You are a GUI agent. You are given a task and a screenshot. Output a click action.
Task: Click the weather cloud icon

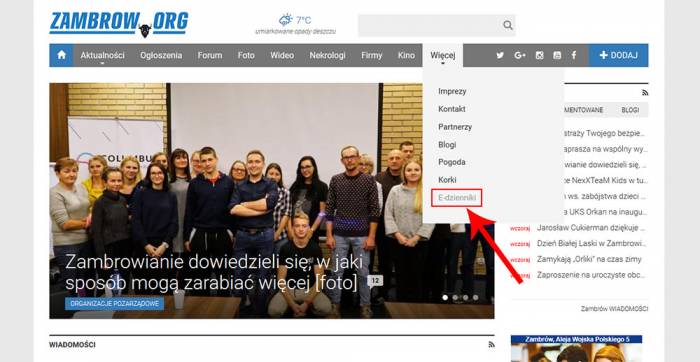click(x=286, y=20)
